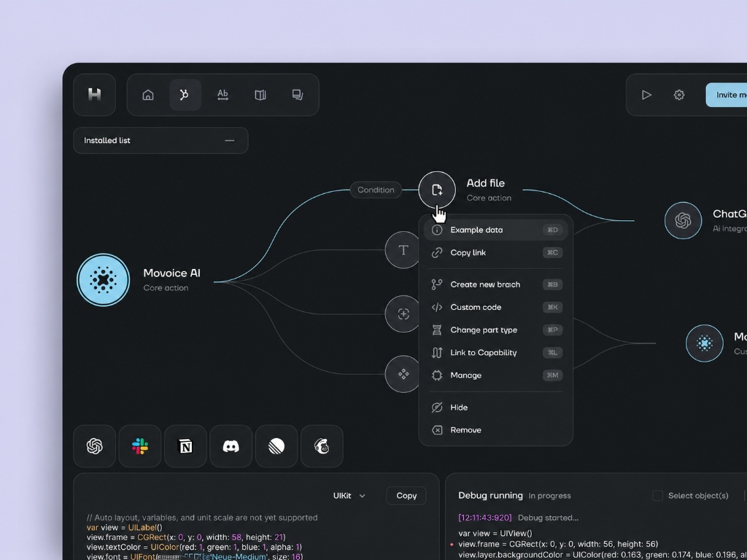Select the ChatGPT node icon

[683, 220]
